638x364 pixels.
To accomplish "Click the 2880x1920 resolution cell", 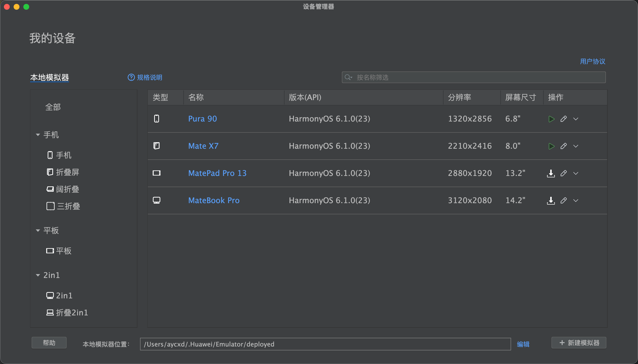I will pos(470,173).
